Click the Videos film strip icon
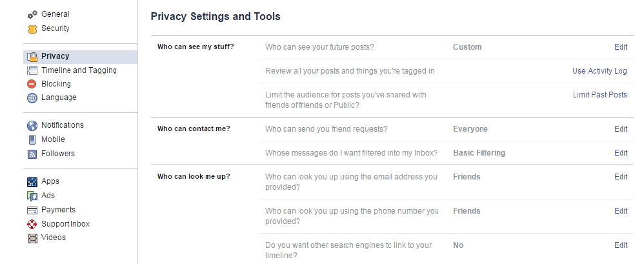The height and width of the screenshot is (264, 644). (32, 238)
